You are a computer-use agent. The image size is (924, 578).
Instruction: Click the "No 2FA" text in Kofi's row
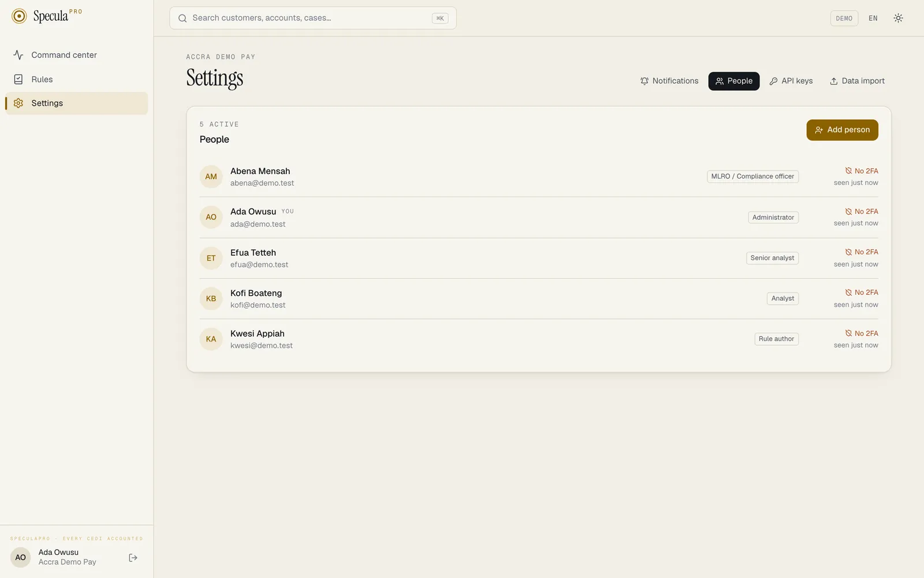coord(866,292)
